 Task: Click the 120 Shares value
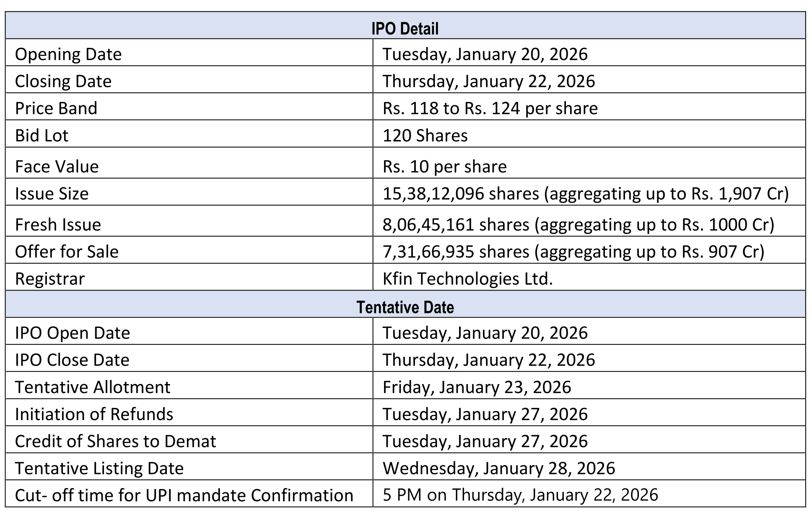click(425, 135)
